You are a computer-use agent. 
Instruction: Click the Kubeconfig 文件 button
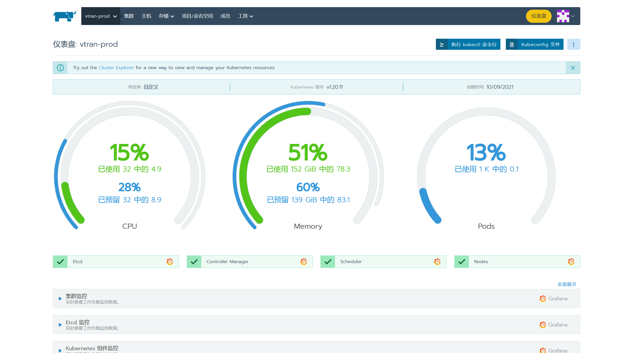click(535, 44)
